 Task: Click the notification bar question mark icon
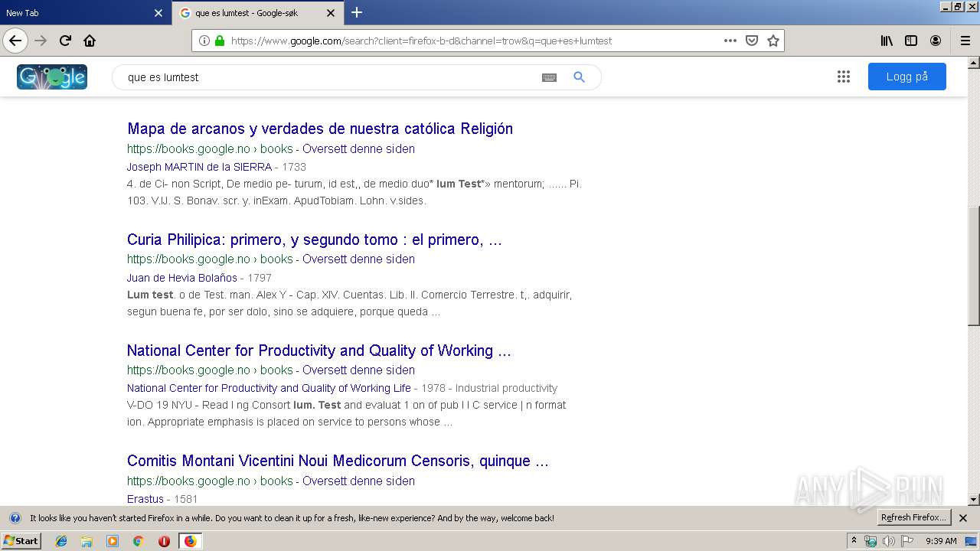[x=15, y=518]
